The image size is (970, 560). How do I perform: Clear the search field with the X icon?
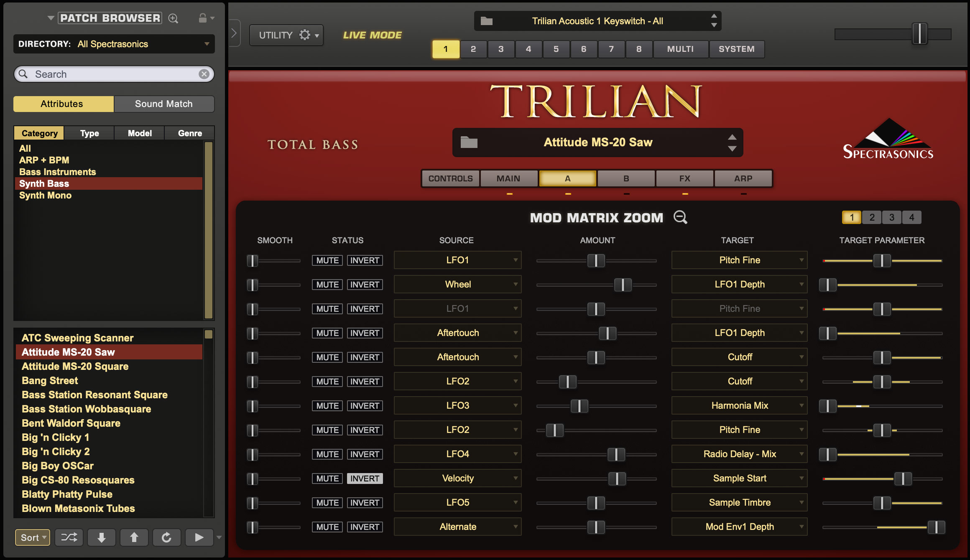click(x=204, y=74)
